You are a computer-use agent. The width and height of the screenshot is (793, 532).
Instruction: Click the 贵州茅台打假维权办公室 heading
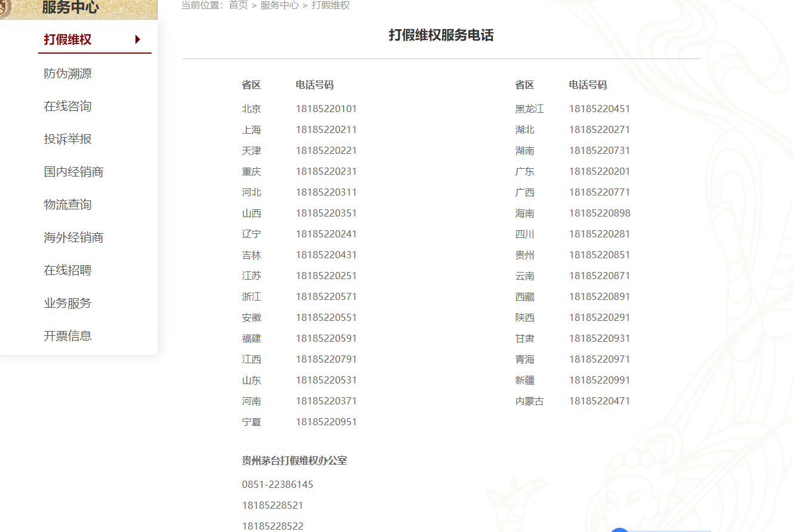(x=294, y=460)
